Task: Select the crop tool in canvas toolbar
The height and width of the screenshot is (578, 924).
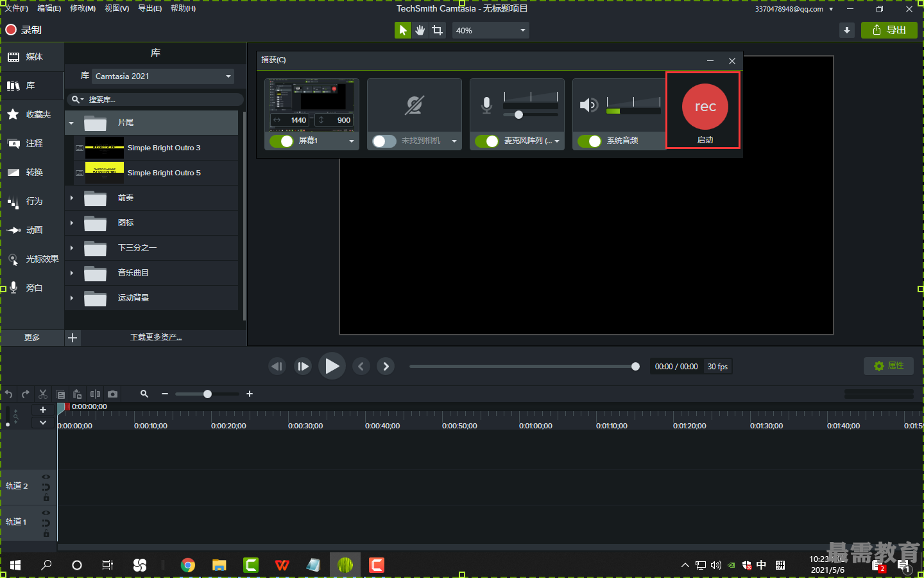Action: (438, 30)
